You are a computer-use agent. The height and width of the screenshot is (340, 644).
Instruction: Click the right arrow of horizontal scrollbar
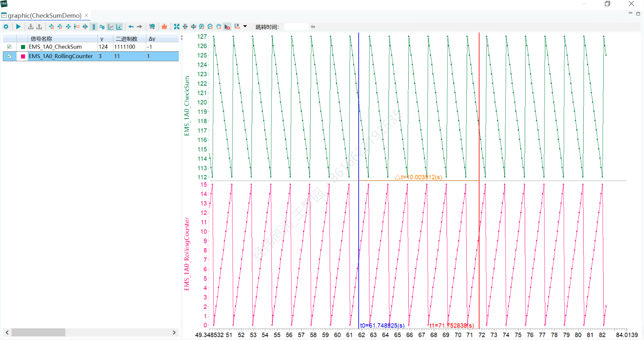click(x=174, y=332)
